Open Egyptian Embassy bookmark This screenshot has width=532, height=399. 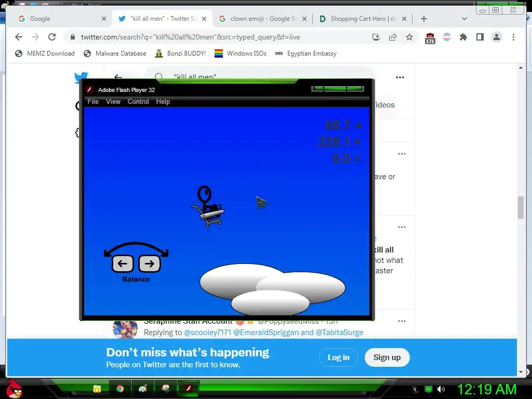305,54
